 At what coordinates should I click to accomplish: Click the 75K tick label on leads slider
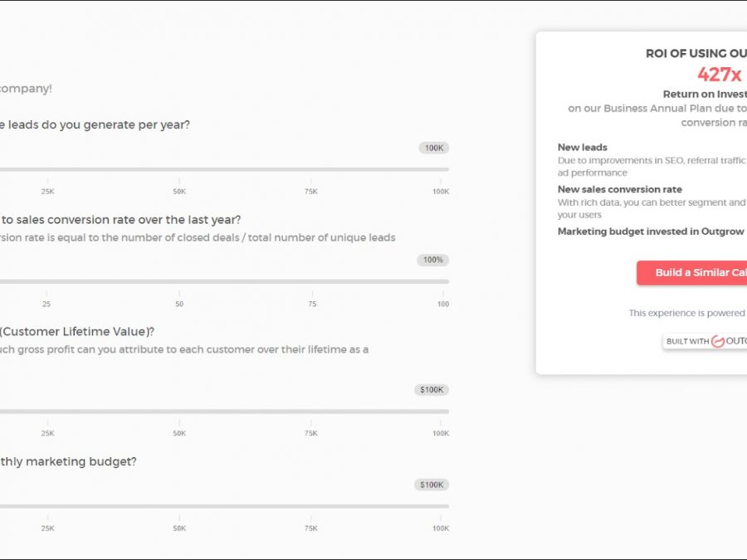[311, 192]
